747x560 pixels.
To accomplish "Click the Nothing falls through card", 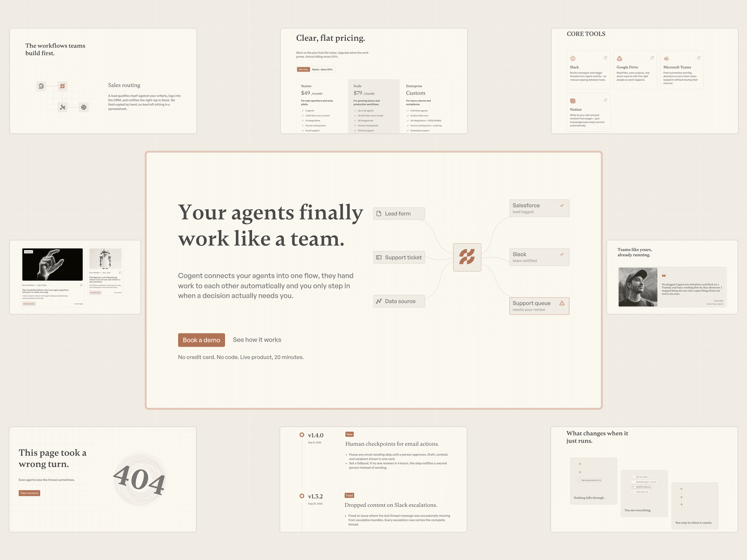I will (x=593, y=481).
